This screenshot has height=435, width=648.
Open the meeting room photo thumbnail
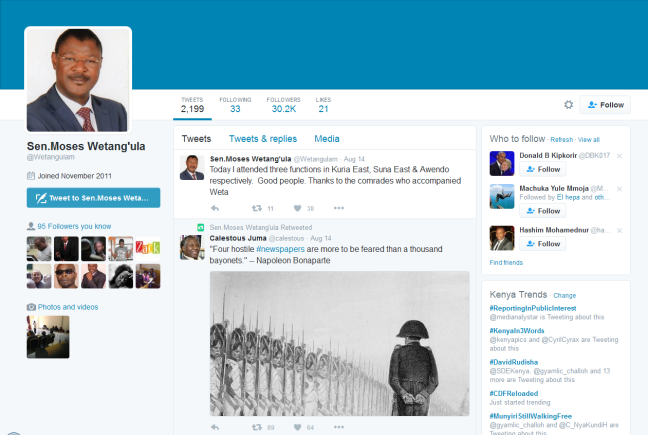48,337
